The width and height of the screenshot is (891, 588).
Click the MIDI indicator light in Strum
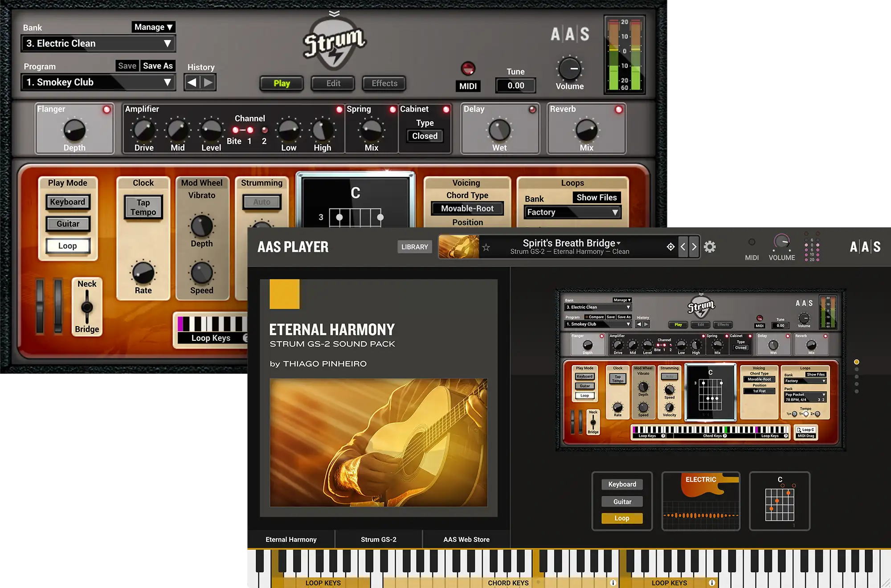(468, 68)
